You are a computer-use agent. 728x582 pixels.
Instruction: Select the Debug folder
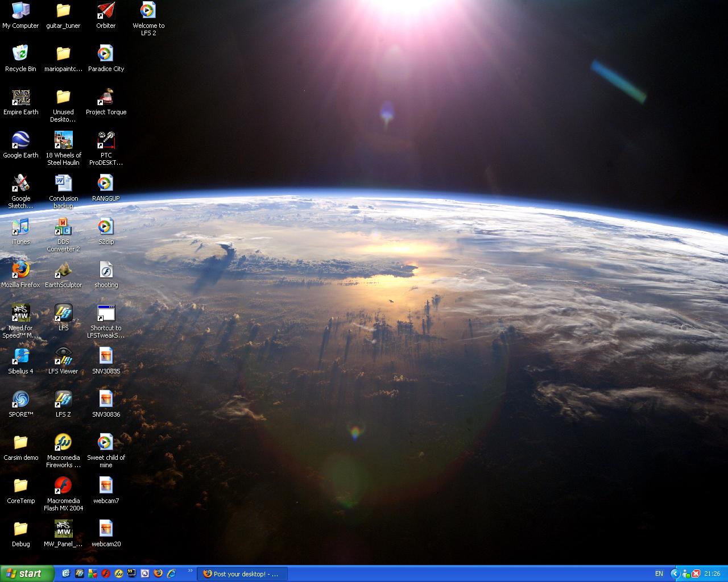point(20,534)
